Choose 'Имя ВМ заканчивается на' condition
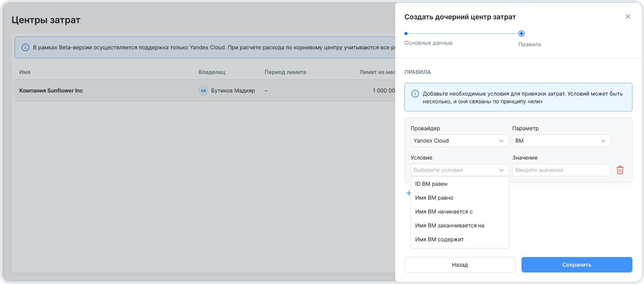The height and width of the screenshot is (284, 644). 449,225
